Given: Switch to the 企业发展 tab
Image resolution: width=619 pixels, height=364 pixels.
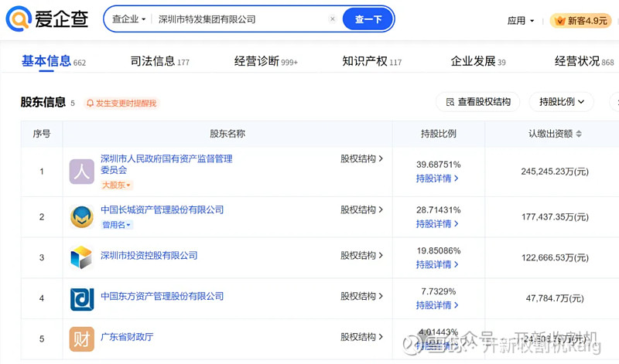Looking at the screenshot, I should click(478, 62).
